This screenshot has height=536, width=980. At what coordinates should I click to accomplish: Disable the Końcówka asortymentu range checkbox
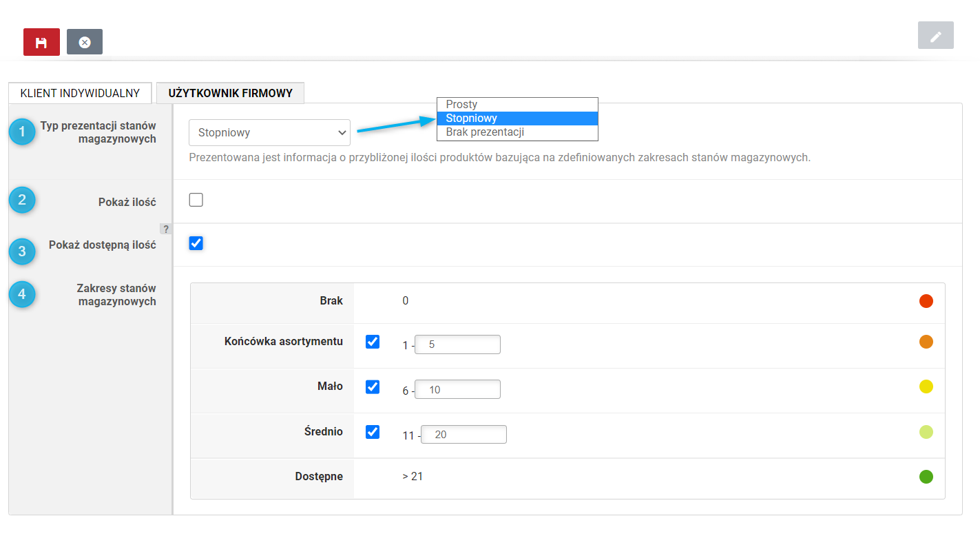point(373,342)
